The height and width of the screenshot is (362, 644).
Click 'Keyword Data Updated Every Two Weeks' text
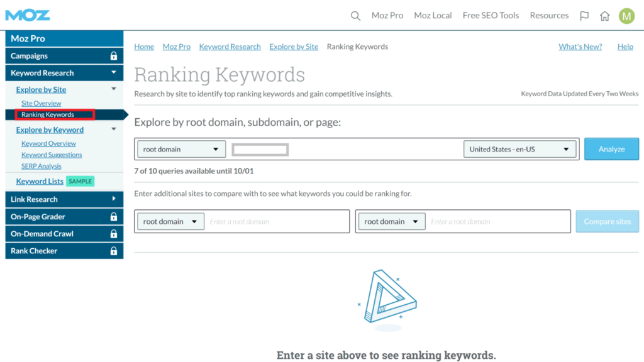579,94
